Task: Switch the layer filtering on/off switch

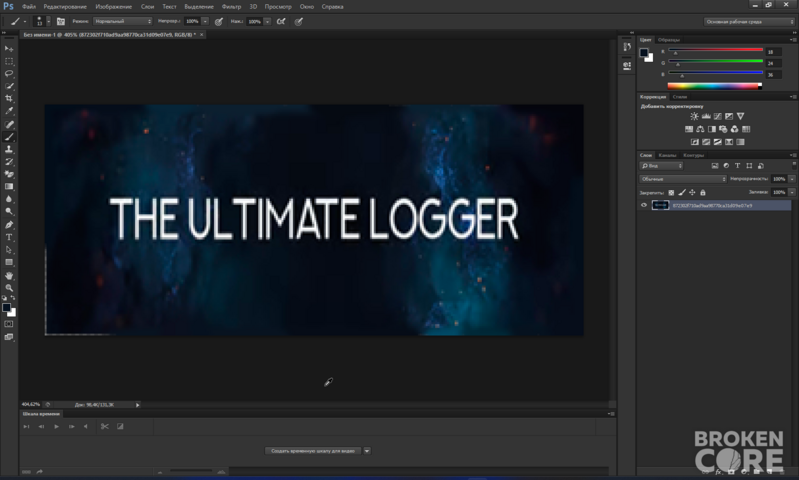Action: pyautogui.click(x=793, y=165)
